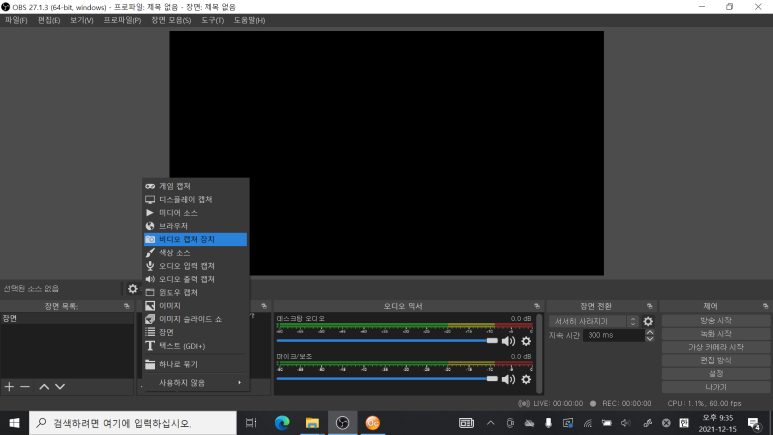Open the Tools (도구) menu
The height and width of the screenshot is (435, 773).
pyautogui.click(x=212, y=20)
